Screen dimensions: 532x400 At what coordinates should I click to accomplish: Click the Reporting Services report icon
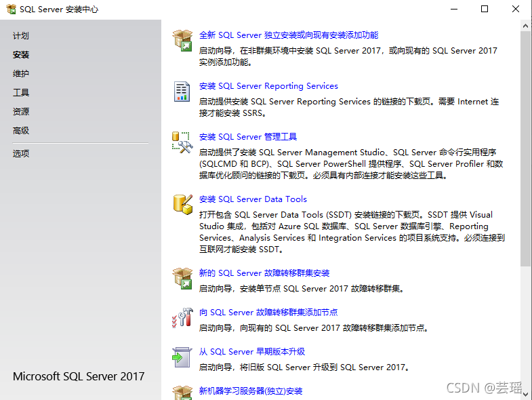tap(182, 92)
